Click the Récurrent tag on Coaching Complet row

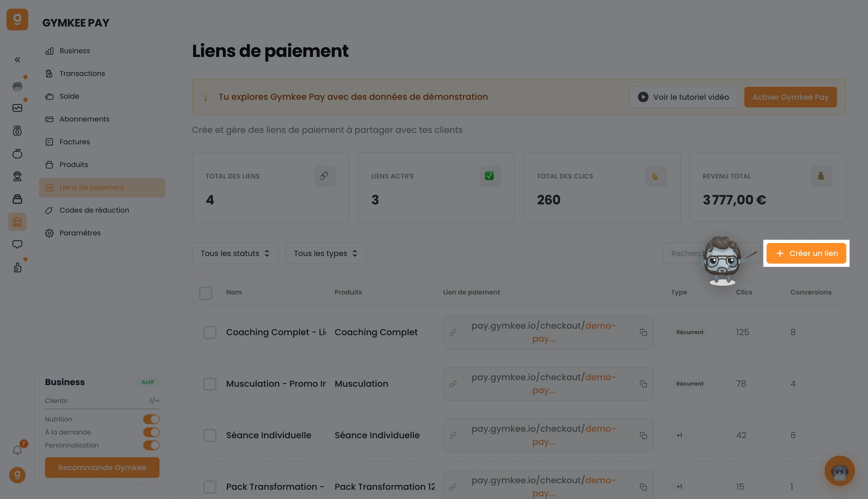point(690,332)
